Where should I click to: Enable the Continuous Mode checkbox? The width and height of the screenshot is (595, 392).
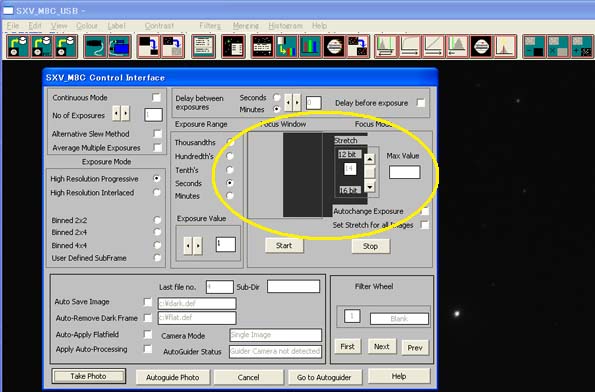pyautogui.click(x=156, y=98)
